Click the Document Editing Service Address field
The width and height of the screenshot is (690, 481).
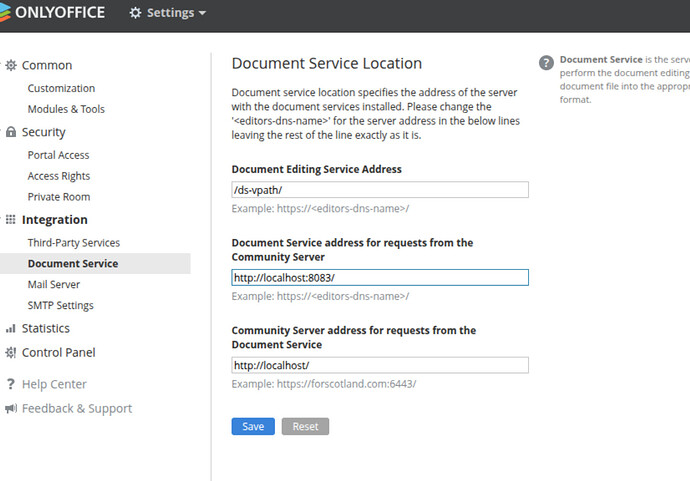coord(379,190)
